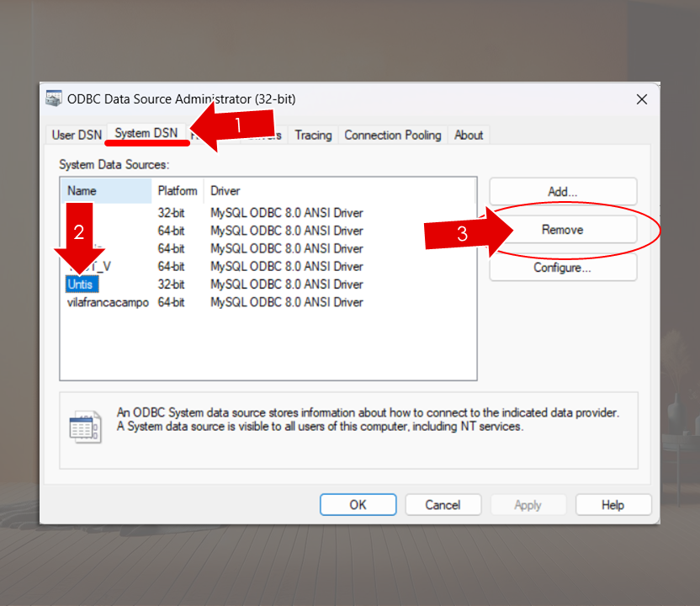Open Configure for the selected data source
This screenshot has width=700, height=606.
562,268
